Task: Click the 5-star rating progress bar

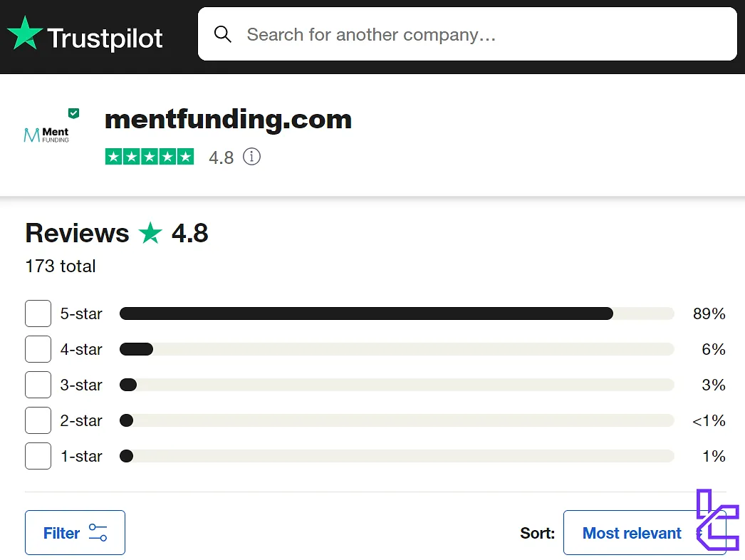Action: tap(396, 313)
